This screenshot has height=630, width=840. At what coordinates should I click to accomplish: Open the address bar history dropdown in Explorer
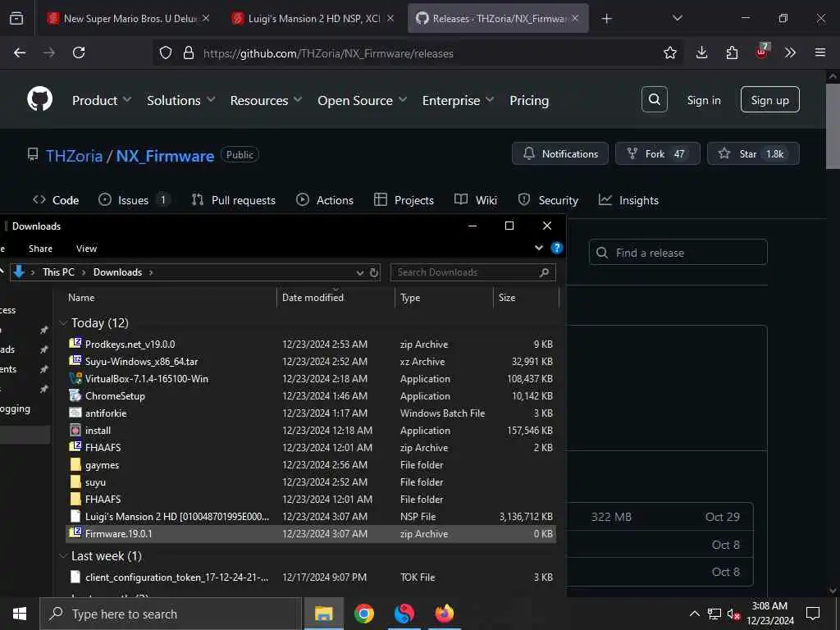360,272
